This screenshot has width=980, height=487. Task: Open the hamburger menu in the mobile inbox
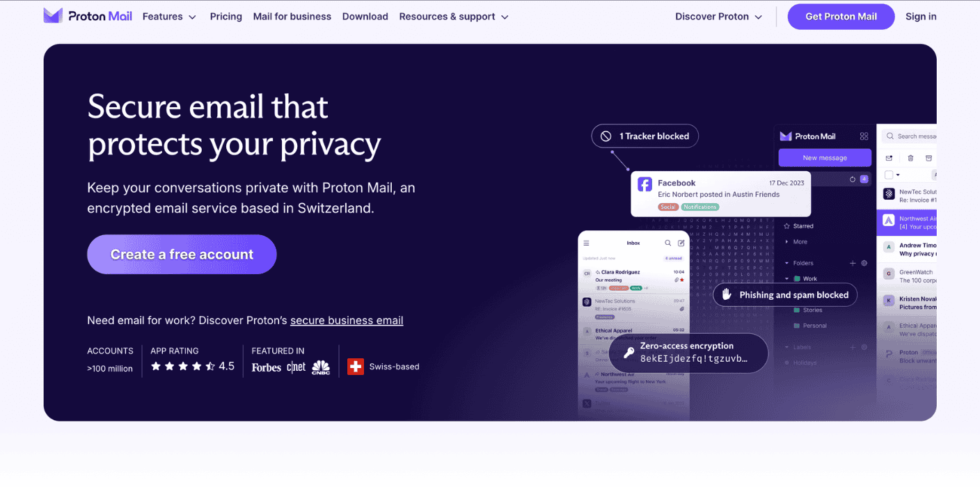click(x=586, y=243)
